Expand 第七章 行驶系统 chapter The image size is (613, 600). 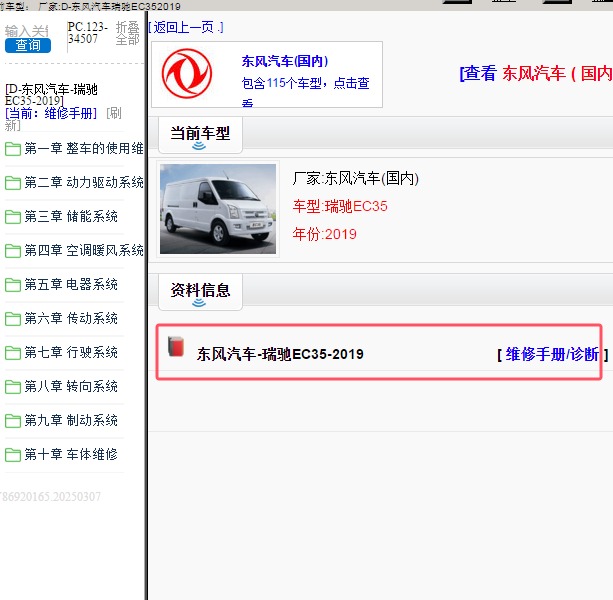click(x=71, y=353)
